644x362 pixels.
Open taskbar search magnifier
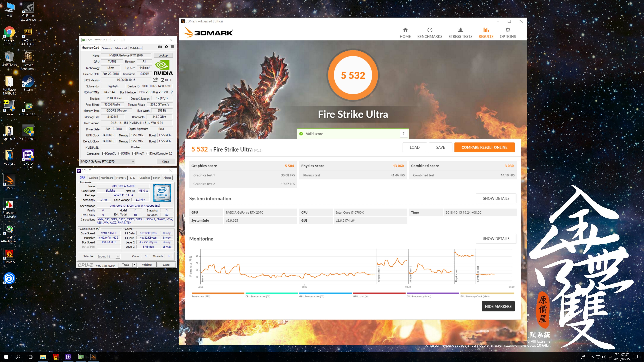pyautogui.click(x=18, y=357)
